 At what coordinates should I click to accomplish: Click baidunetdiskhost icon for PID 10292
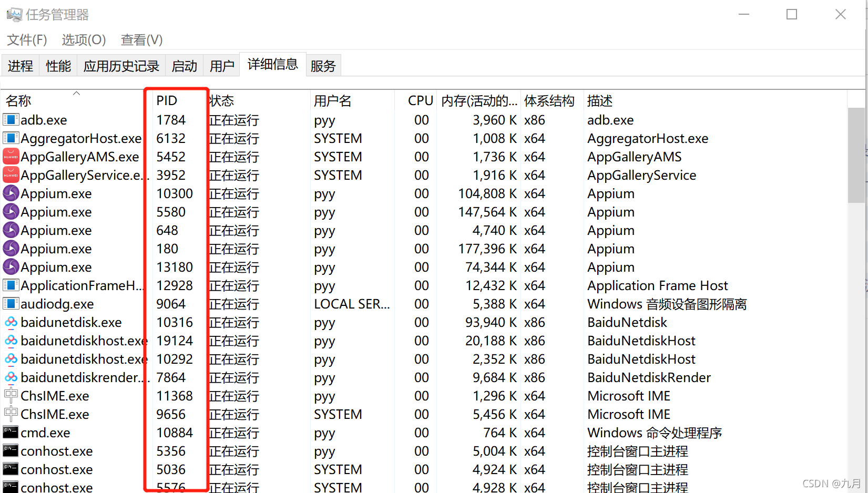point(11,359)
